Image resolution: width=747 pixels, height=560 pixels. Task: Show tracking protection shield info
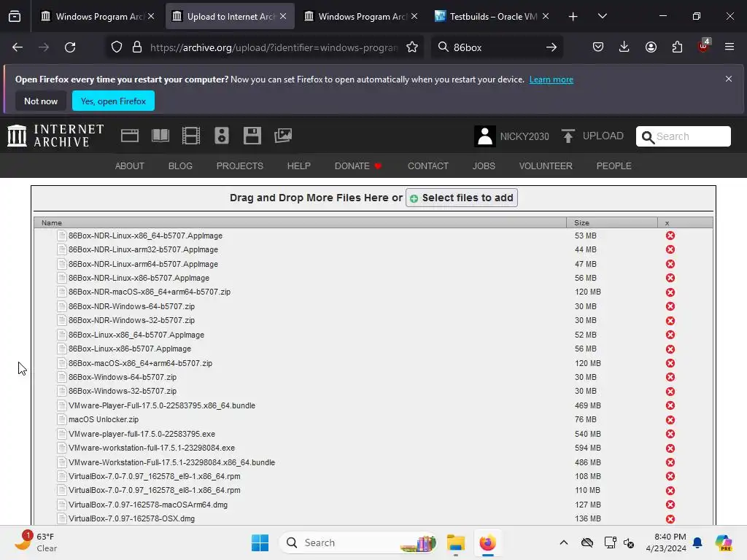pos(117,47)
